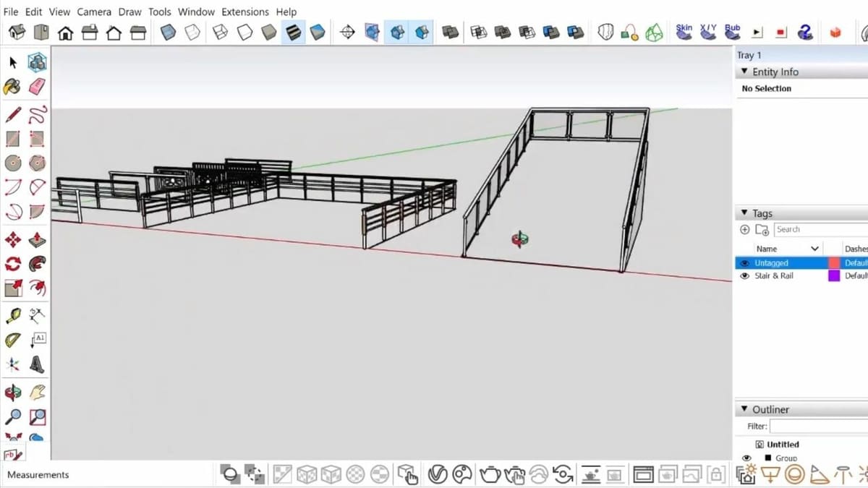Select the Tape Measure tool
The image size is (868, 488).
pyautogui.click(x=12, y=315)
